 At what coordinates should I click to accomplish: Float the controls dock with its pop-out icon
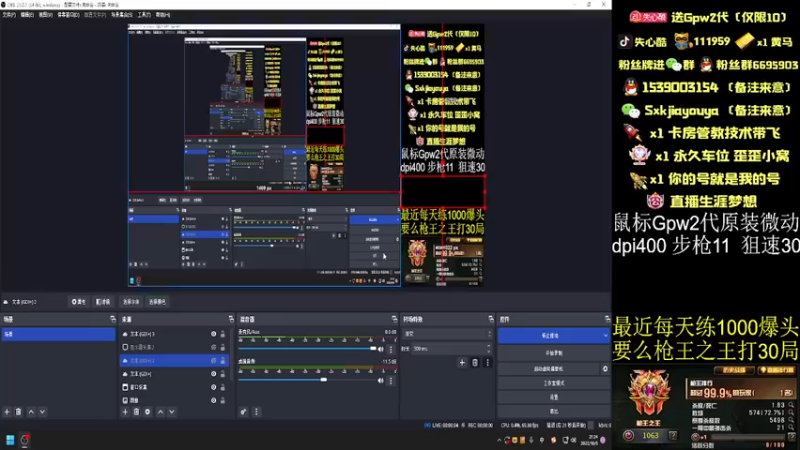click(x=607, y=319)
